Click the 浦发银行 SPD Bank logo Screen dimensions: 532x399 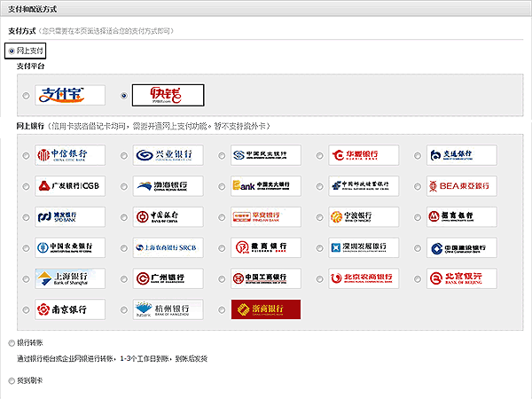70,217
